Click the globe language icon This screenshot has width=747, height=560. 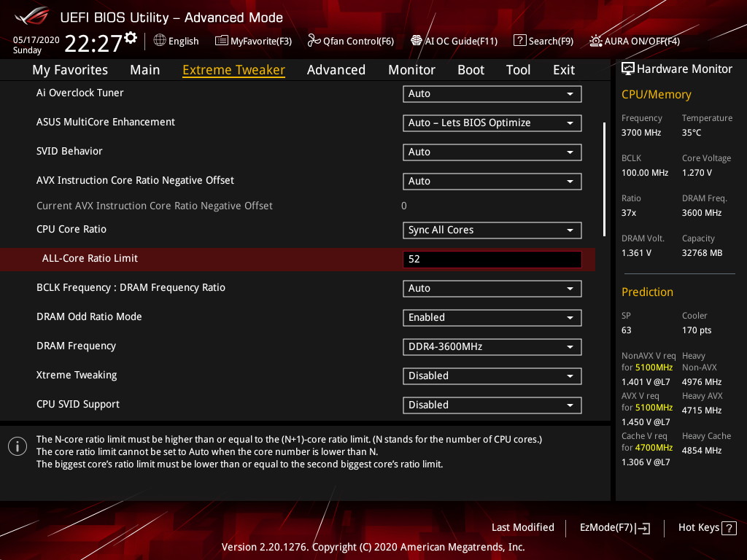[x=160, y=41]
